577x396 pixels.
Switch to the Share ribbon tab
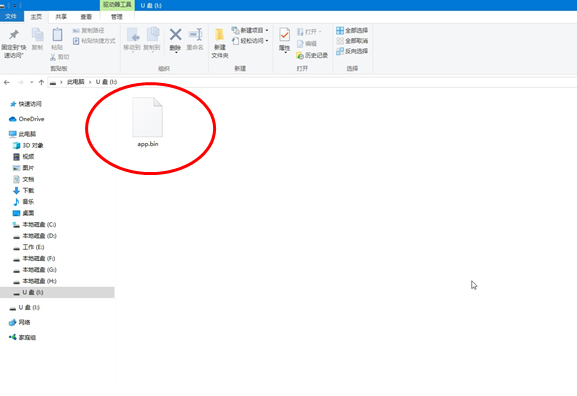(x=61, y=17)
